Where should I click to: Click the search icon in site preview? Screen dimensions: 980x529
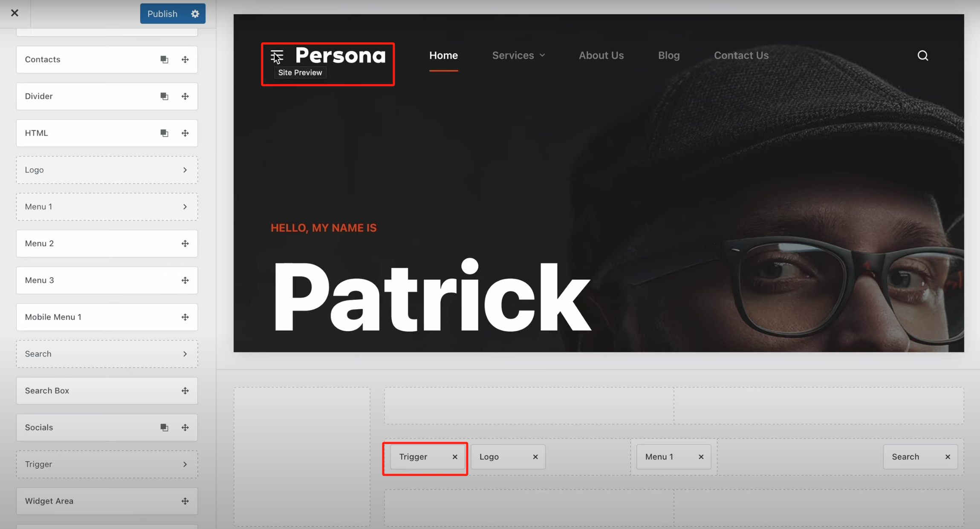(x=922, y=55)
